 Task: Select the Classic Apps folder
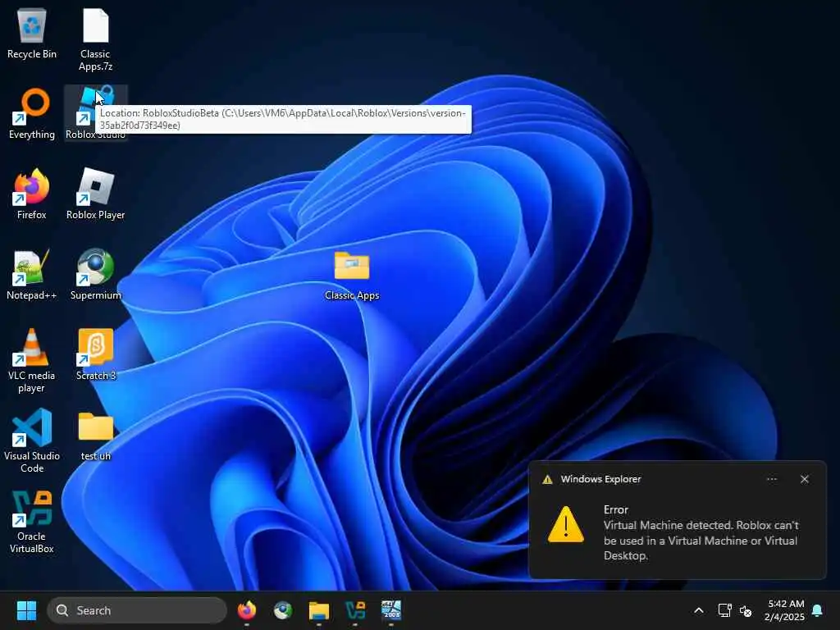coord(352,276)
